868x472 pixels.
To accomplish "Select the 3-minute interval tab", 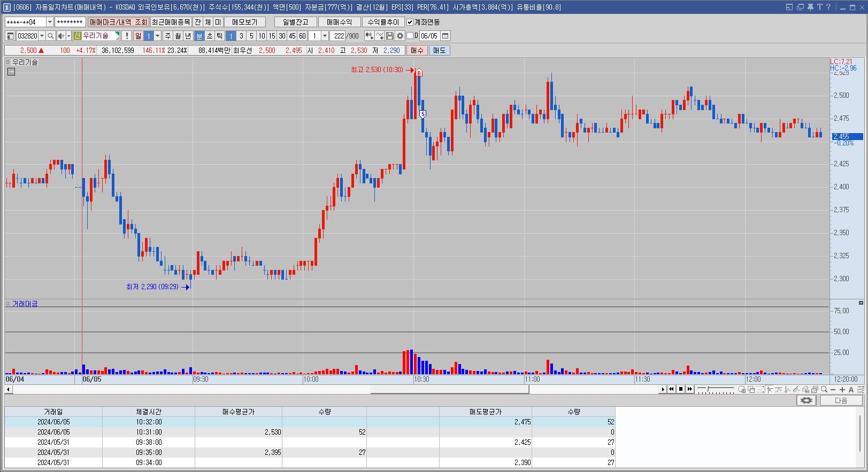I will 241,36.
